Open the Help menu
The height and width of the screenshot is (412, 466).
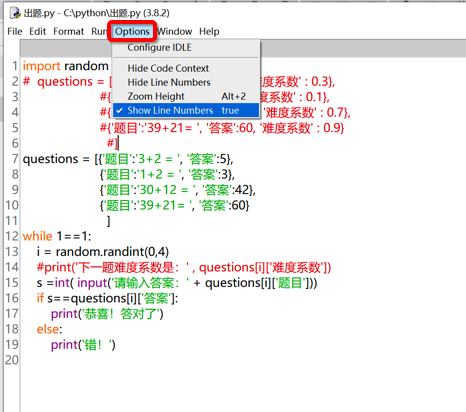pyautogui.click(x=209, y=31)
